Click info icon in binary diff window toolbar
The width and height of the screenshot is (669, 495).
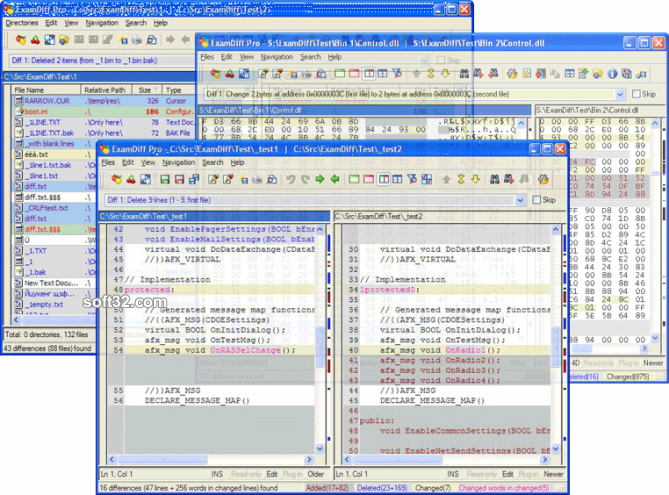tap(612, 74)
